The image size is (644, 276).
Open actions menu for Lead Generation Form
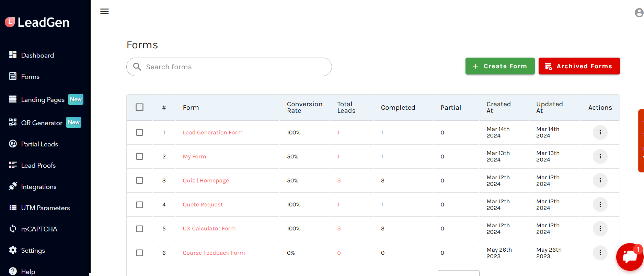click(600, 132)
